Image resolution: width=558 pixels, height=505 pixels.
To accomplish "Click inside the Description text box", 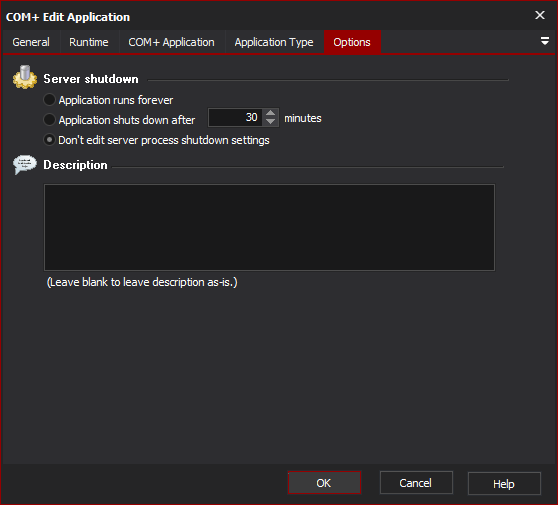I will point(269,227).
